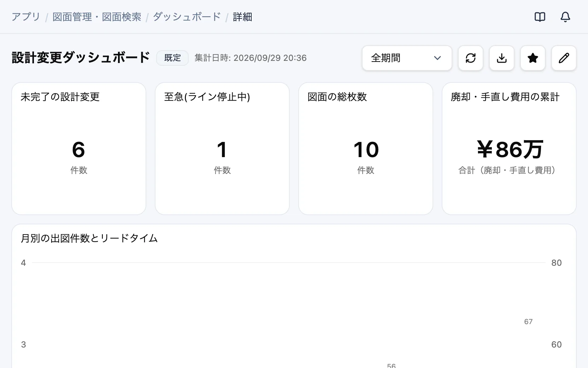Viewport: 588px width, 368px height.
Task: Click the ¥86万 value
Action: 509,150
